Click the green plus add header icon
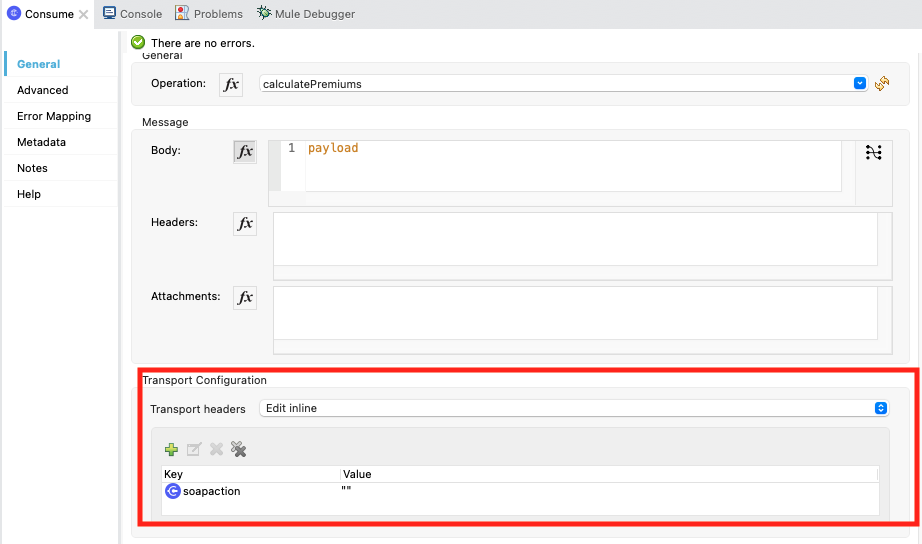 [171, 449]
